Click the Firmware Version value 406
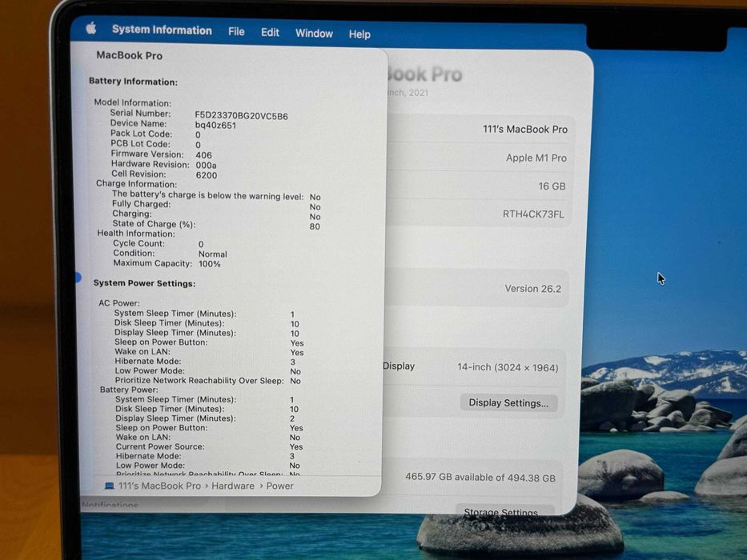Screen dimensions: 747x560 pos(203,154)
